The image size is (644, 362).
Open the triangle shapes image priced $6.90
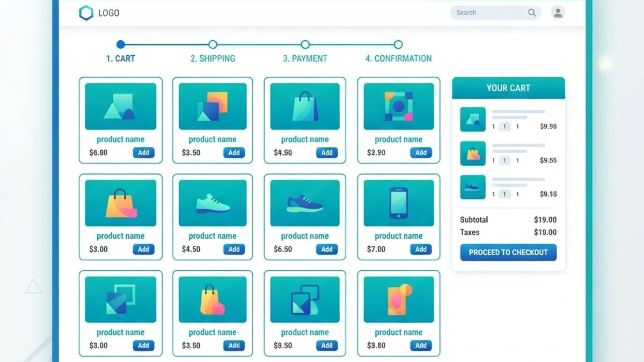click(x=121, y=106)
